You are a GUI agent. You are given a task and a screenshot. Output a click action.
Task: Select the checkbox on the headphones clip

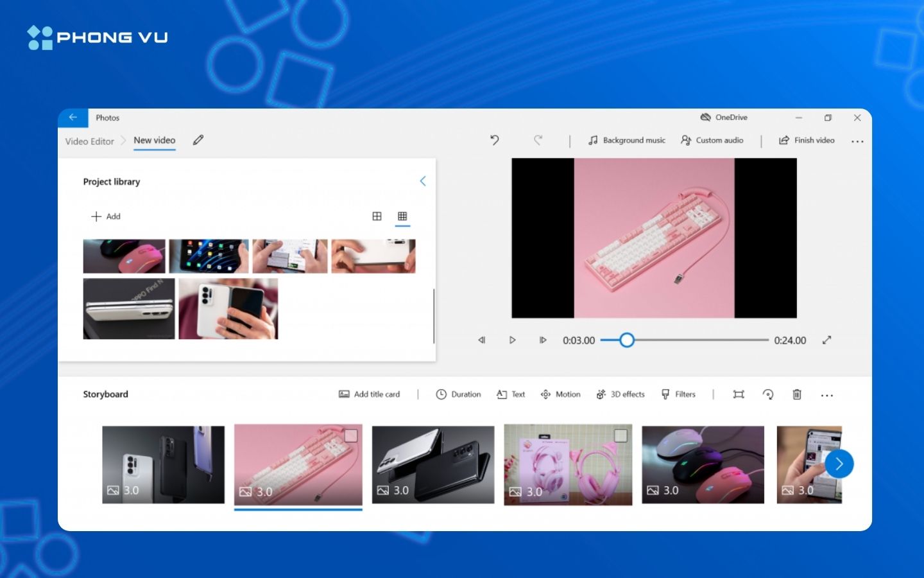coord(620,436)
